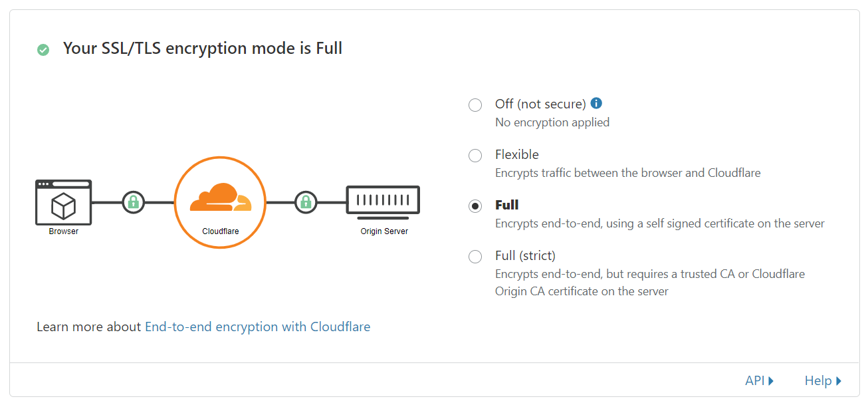This screenshot has width=868, height=401.
Task: Select the Full encryption radio button
Action: click(x=475, y=206)
